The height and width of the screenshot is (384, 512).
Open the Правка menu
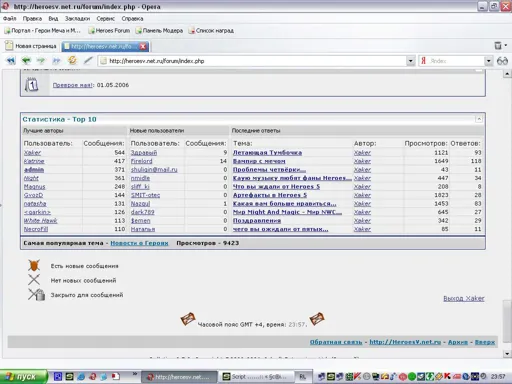pos(32,19)
